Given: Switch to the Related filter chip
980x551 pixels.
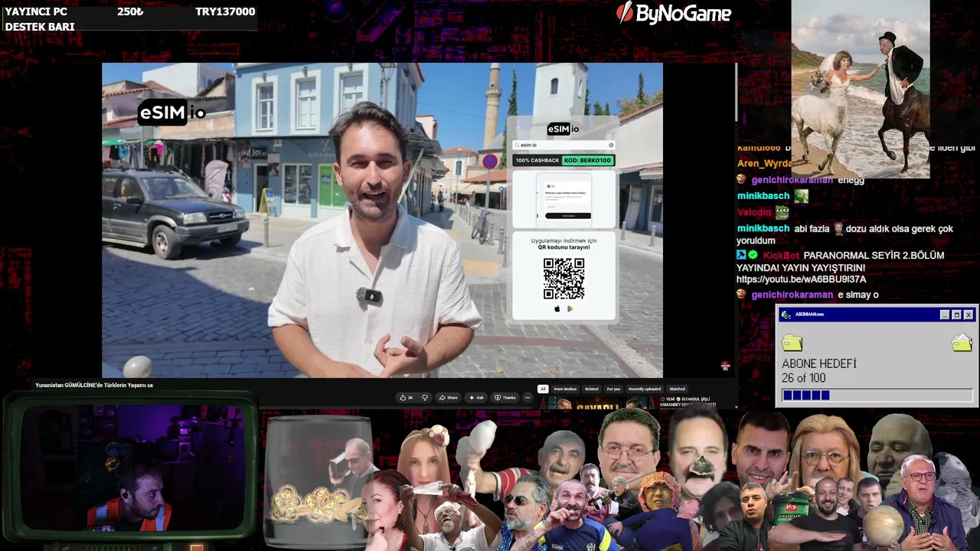Looking at the screenshot, I should 592,389.
